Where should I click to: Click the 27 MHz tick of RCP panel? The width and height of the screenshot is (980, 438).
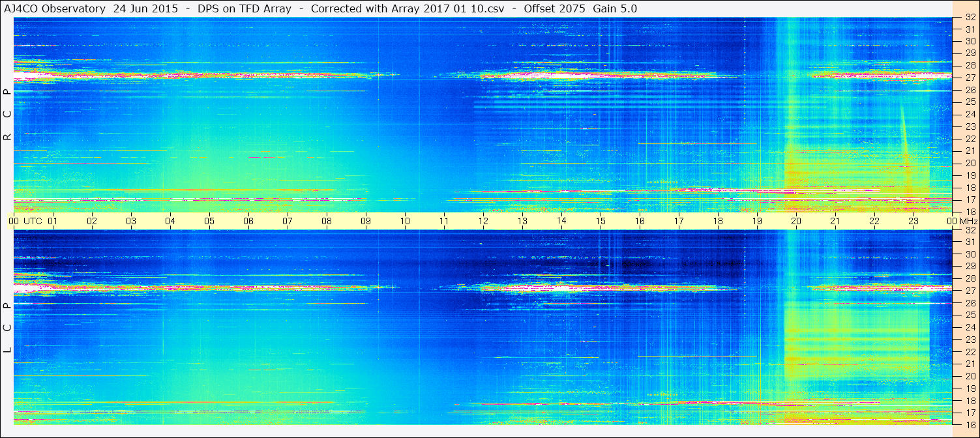coord(970,78)
